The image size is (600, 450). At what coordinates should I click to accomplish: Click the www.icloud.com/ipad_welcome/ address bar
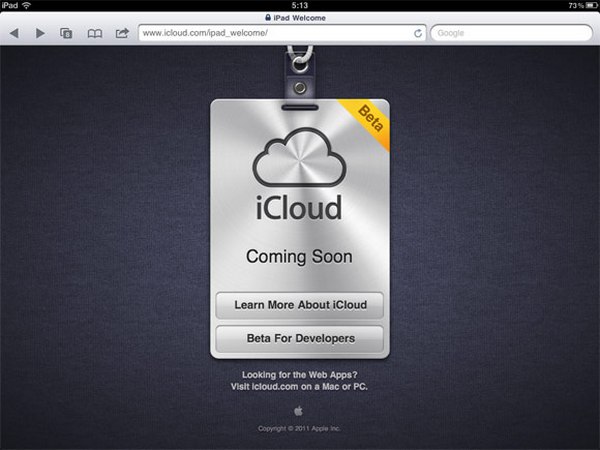pyautogui.click(x=282, y=33)
